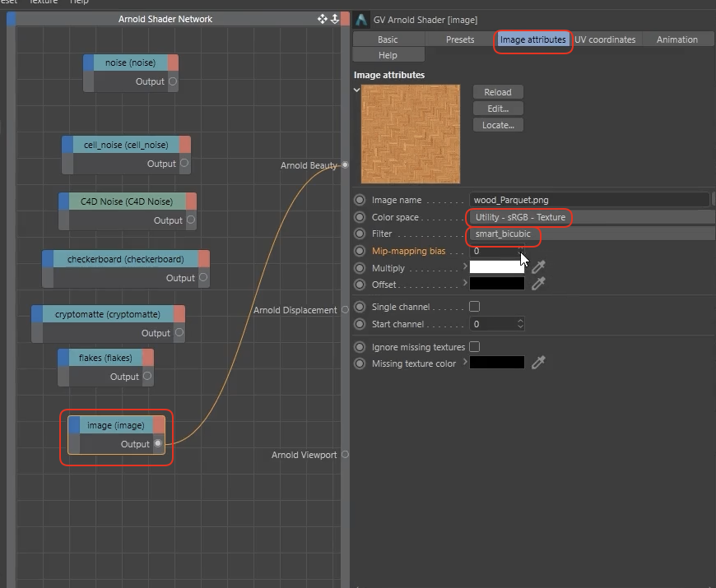This screenshot has width=716, height=588.
Task: Click the move/pan icon in Shader Network header
Action: click(322, 19)
